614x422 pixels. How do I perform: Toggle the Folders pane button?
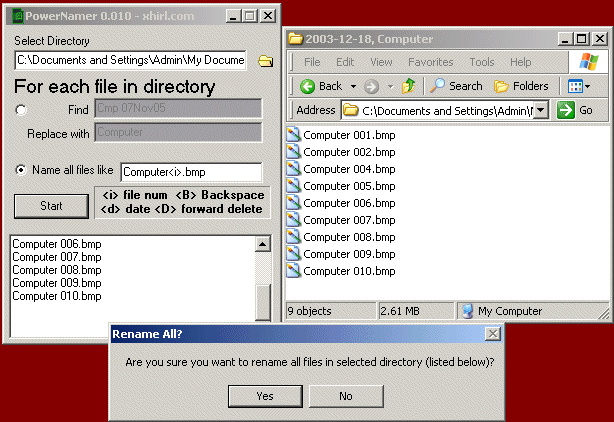tap(520, 86)
